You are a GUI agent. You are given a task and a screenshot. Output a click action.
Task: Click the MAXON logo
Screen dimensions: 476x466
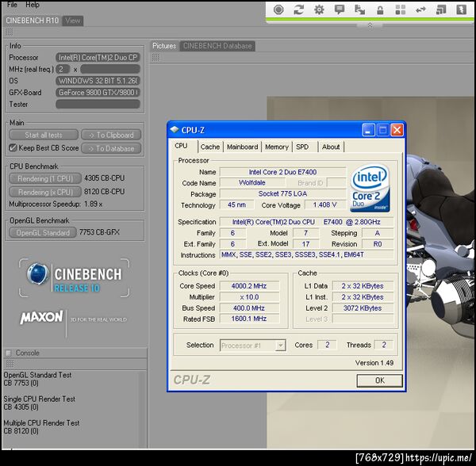coord(41,317)
